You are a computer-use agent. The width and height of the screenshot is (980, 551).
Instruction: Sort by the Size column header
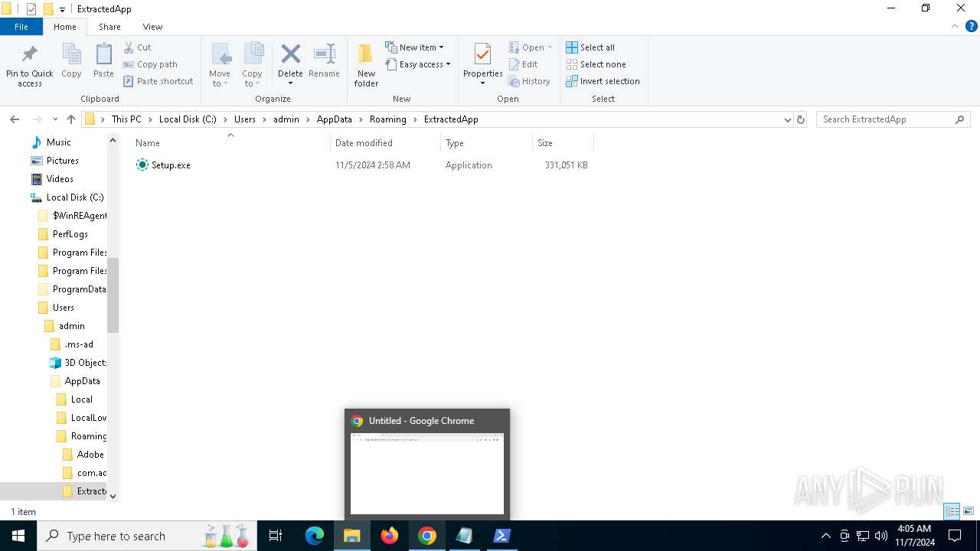pos(563,143)
